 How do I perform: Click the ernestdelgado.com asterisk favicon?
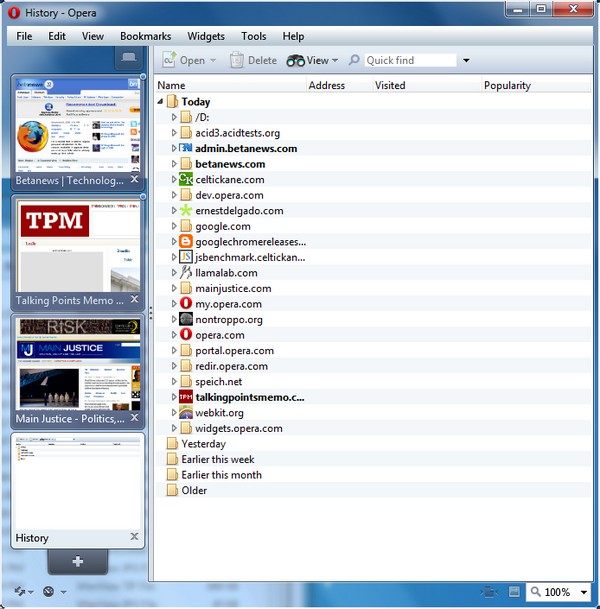(186, 211)
